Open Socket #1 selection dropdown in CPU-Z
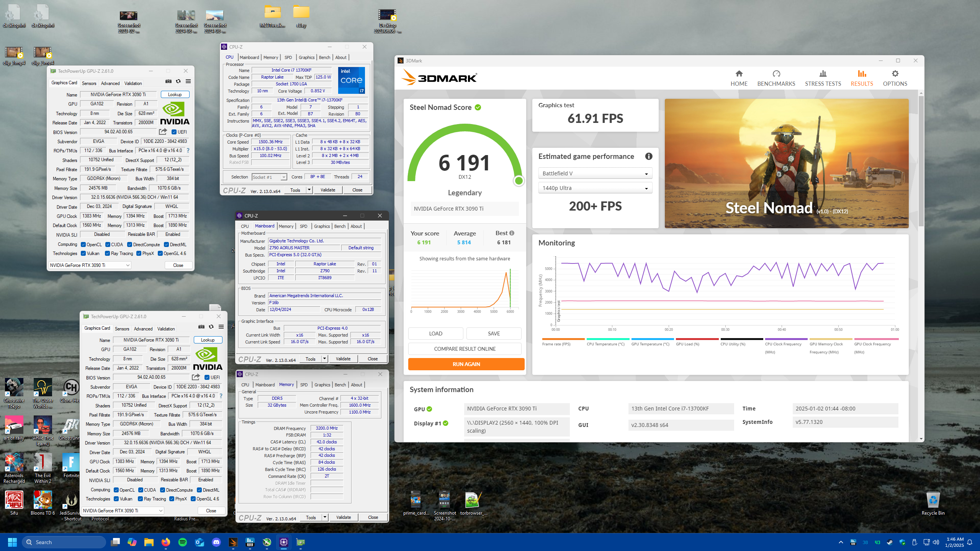Screen dimensions: 980x551 pos(269,177)
